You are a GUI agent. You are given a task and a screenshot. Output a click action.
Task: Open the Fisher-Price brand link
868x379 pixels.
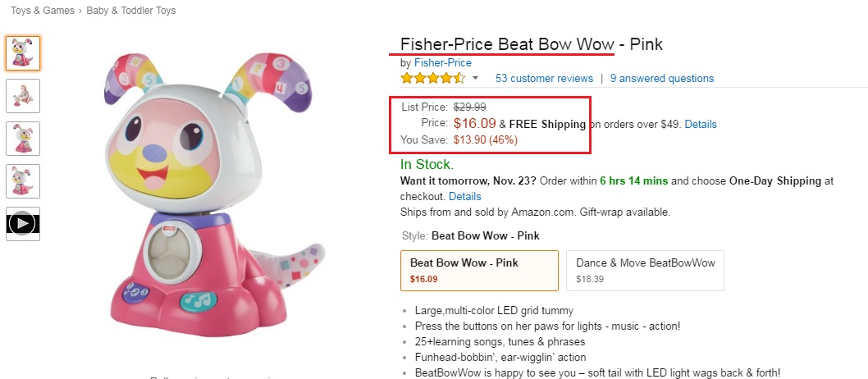[x=442, y=63]
